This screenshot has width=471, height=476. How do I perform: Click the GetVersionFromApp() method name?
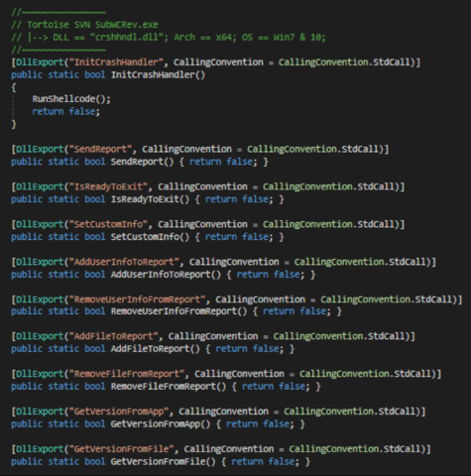tap(161, 424)
